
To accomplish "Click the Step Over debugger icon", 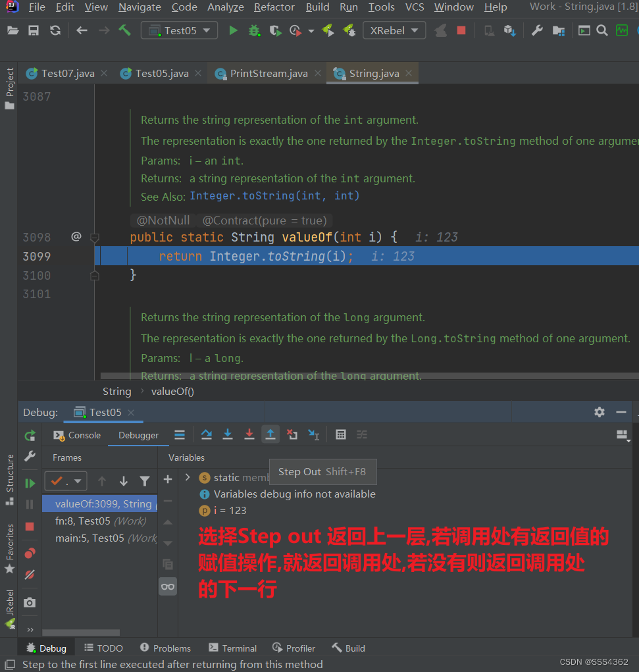I will pos(207,434).
